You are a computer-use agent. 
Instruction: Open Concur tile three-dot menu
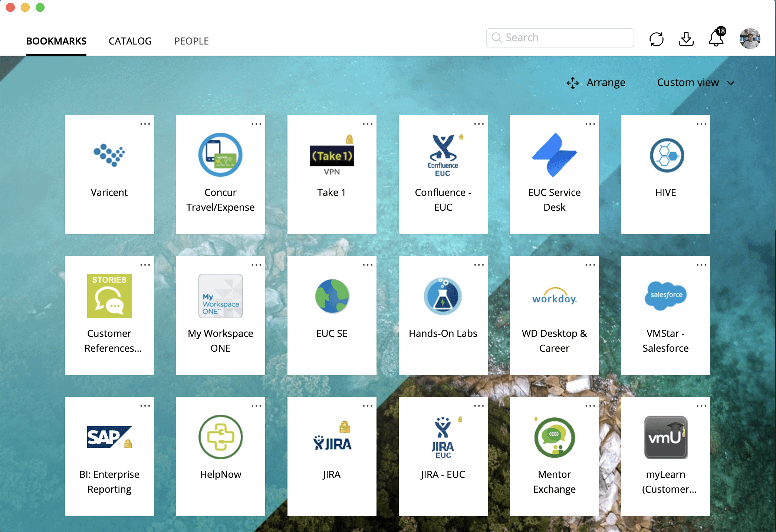256,124
